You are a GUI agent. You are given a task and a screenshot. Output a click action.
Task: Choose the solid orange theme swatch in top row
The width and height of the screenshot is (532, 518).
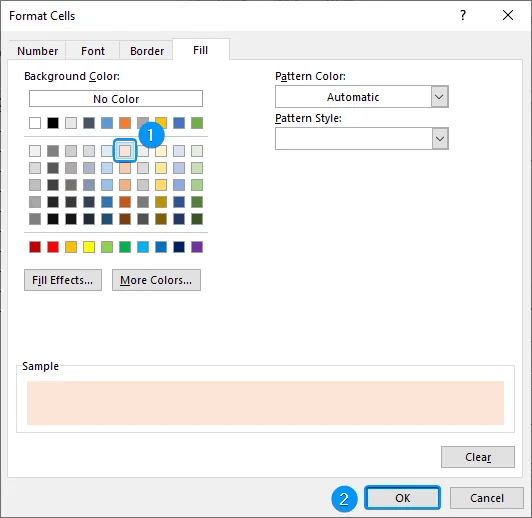[125, 123]
